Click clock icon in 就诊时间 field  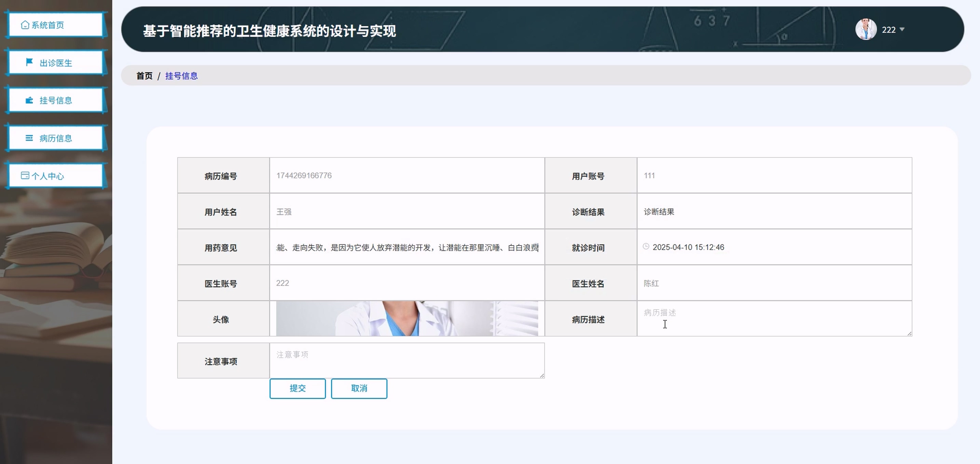tap(646, 246)
